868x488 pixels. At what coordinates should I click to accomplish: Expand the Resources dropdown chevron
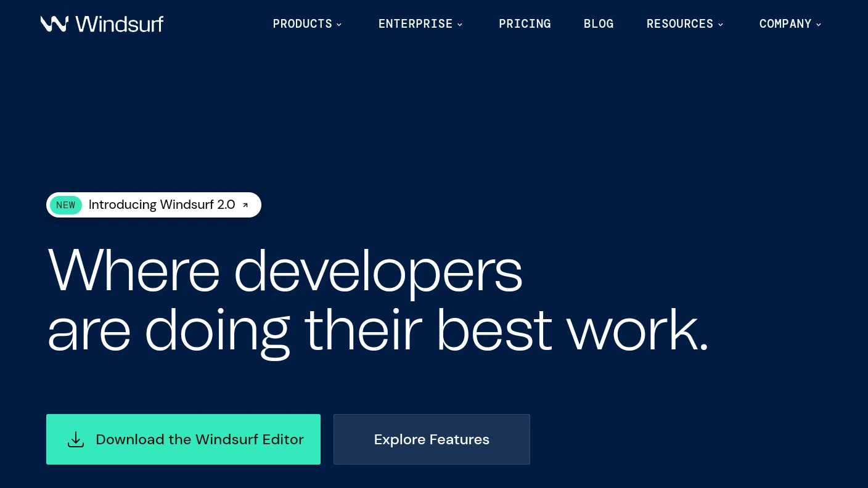pos(721,25)
